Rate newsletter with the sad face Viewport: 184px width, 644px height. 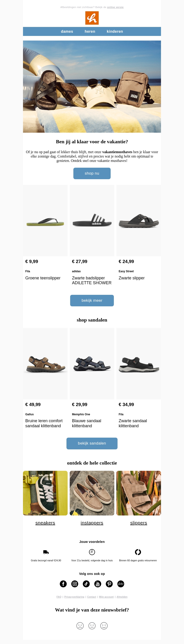[80, 626]
